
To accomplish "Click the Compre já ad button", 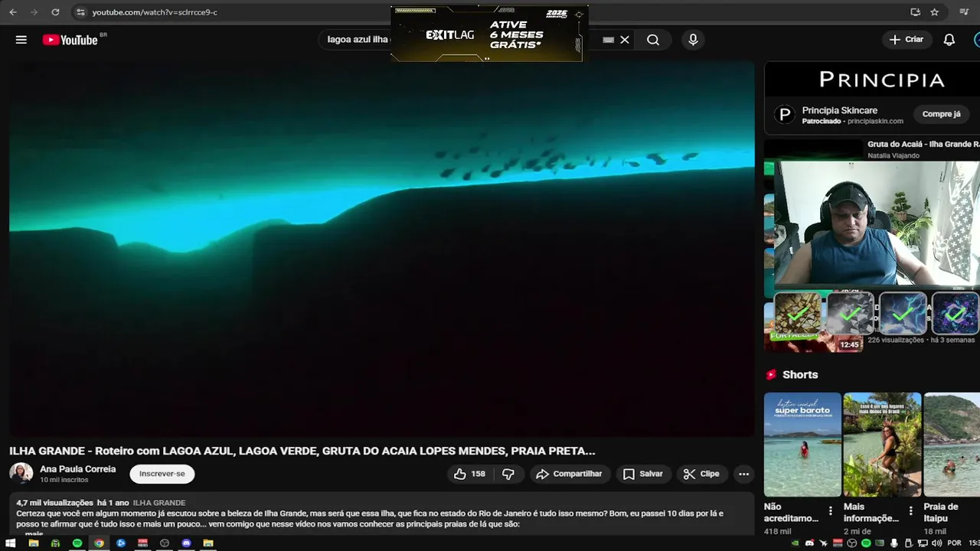I will point(941,114).
